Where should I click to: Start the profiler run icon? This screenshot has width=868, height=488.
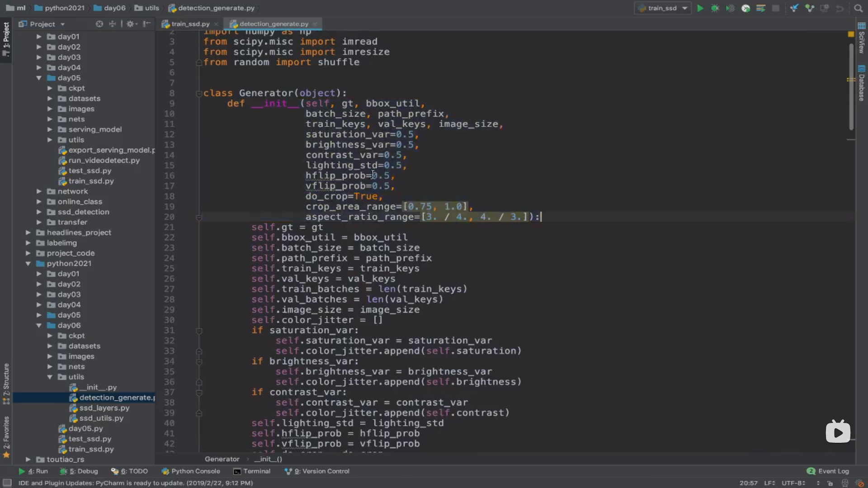pyautogui.click(x=745, y=8)
